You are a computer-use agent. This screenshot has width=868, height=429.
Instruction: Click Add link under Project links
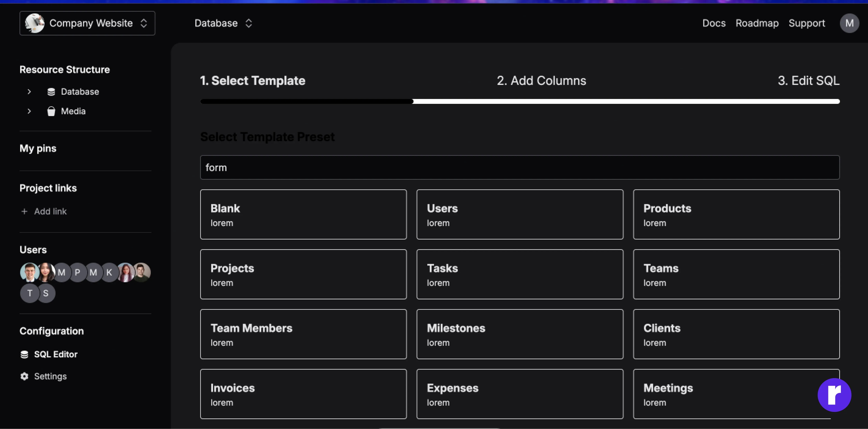point(50,211)
